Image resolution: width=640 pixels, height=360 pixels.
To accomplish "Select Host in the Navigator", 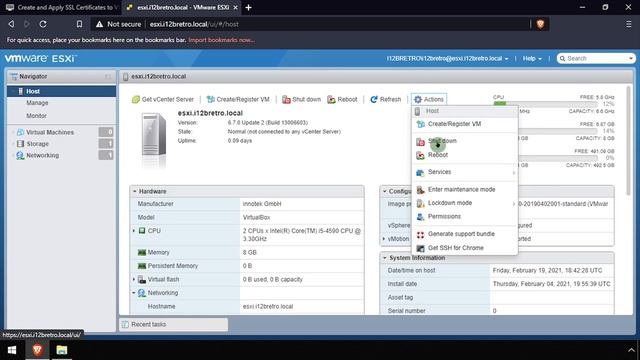I will pos(61,91).
